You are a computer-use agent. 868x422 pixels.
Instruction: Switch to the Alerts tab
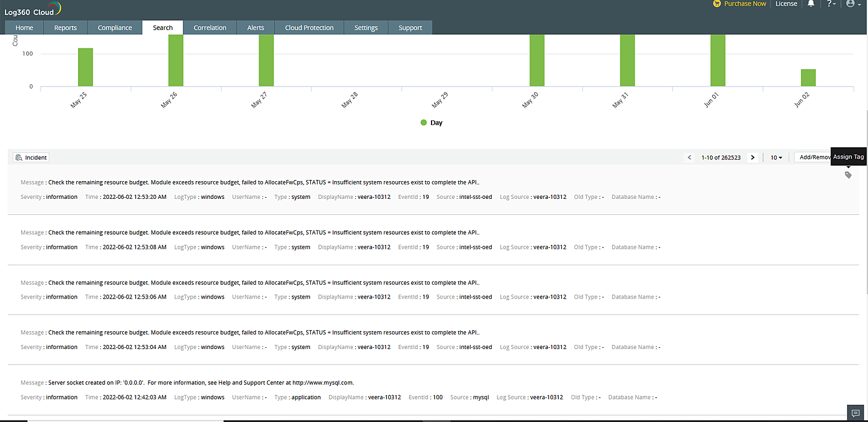pyautogui.click(x=256, y=28)
